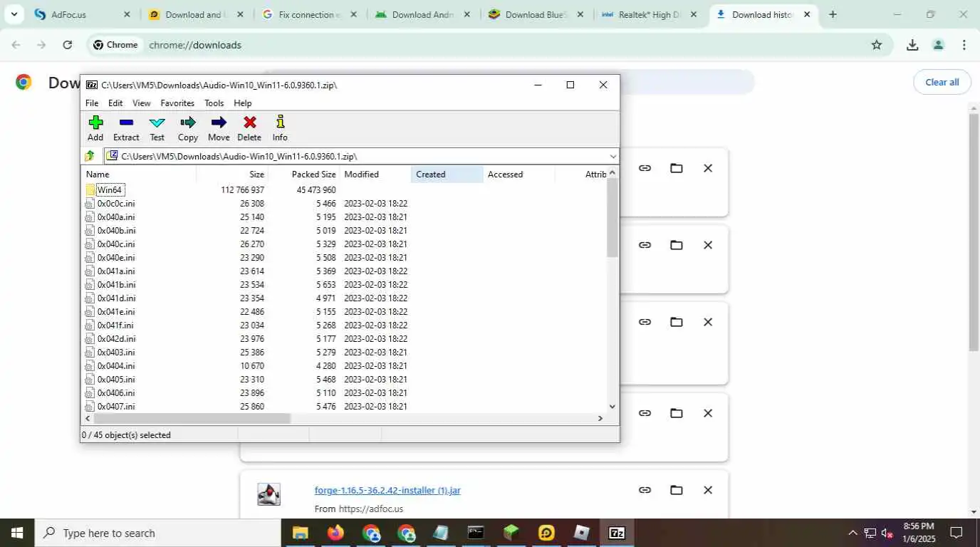Click the Move toolbar icon
980x547 pixels.
coord(219,128)
